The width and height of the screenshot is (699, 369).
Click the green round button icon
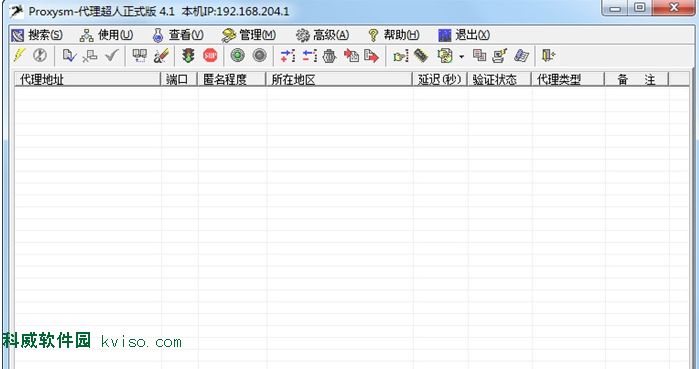[238, 56]
